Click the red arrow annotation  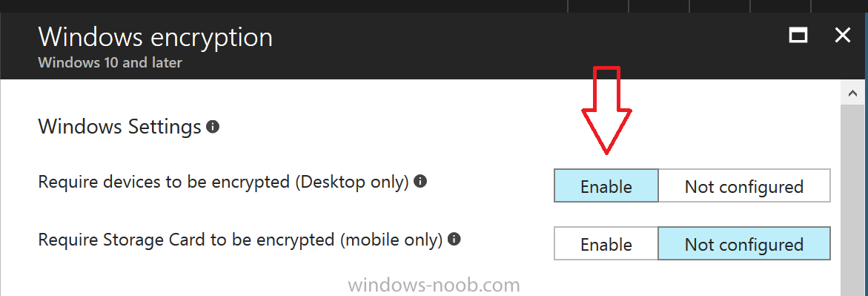606,110
